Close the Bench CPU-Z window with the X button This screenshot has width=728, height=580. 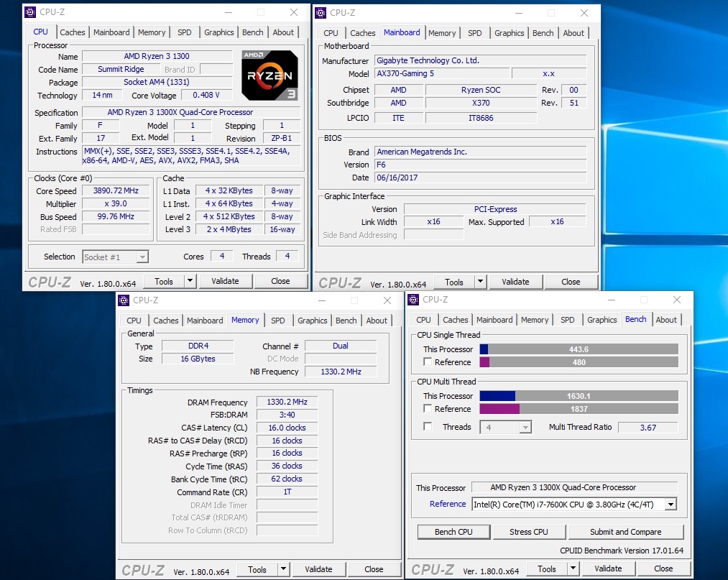(x=677, y=300)
